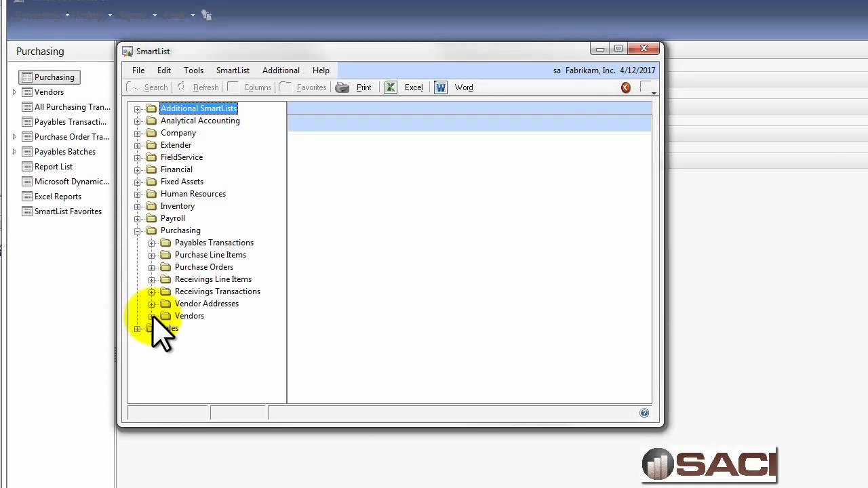Click the Purchasing list icon in navigation pane

point(27,77)
